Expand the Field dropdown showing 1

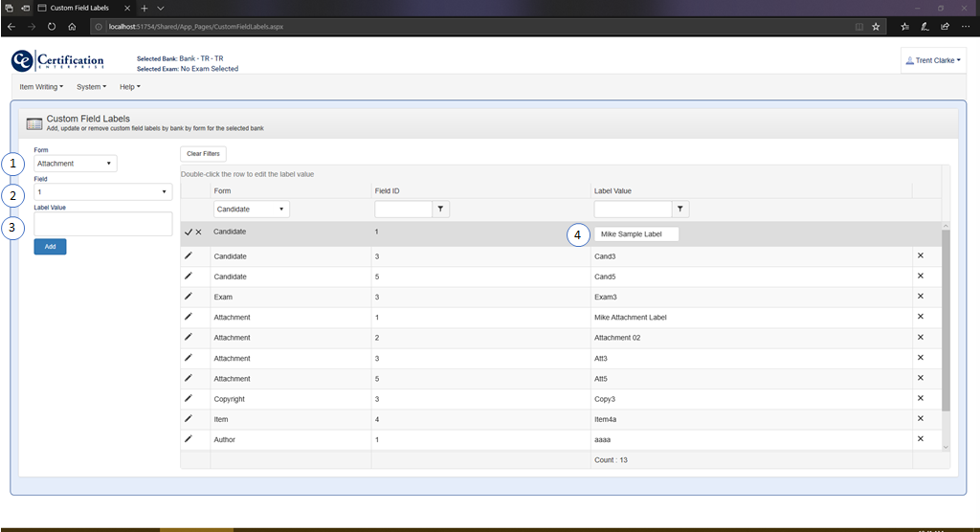(x=102, y=191)
